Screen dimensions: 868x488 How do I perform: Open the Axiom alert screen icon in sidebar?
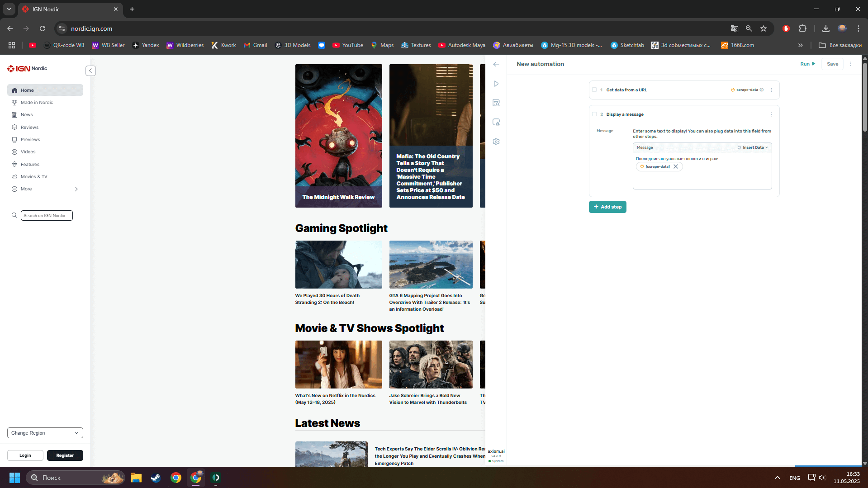tap(496, 122)
